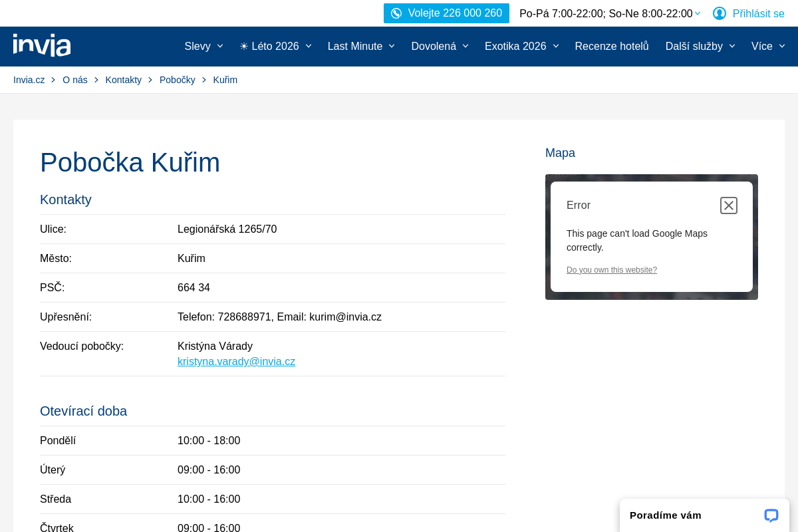Open the Exotika 2026 menu
Screen dimensions: 798x532
pyautogui.click(x=515, y=47)
